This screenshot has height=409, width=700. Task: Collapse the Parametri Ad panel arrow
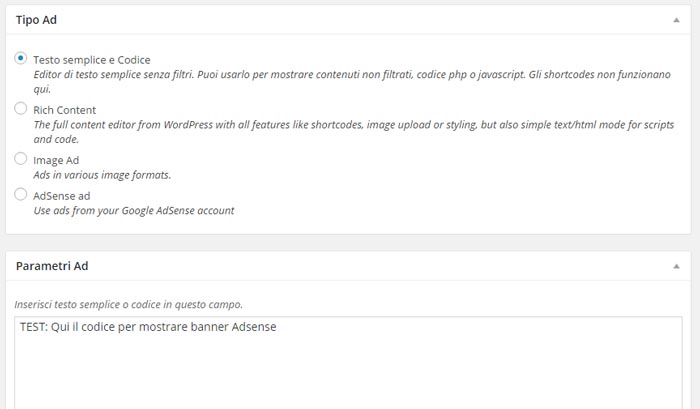coord(676,267)
